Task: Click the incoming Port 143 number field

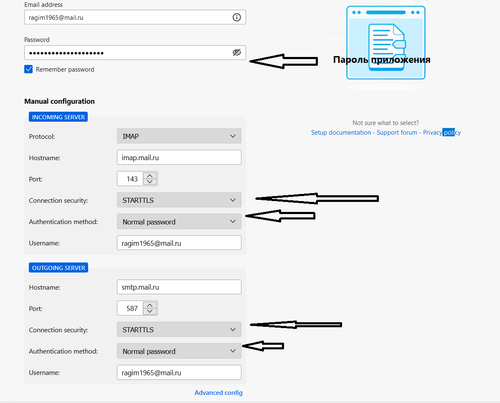Action: pos(131,179)
